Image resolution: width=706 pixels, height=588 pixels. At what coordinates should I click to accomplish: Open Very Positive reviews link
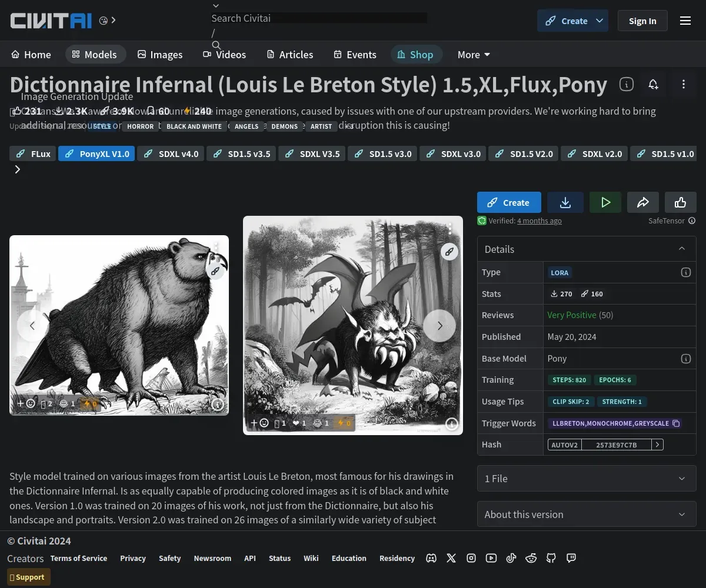coord(572,315)
